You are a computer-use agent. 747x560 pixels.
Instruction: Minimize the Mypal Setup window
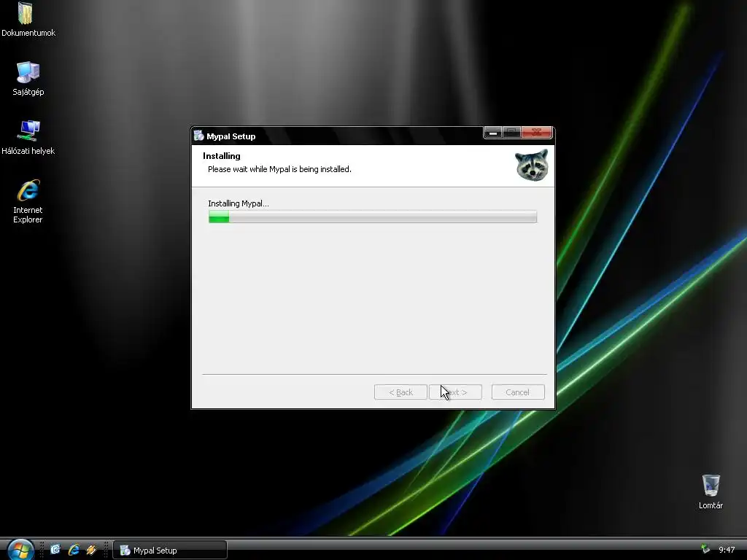click(493, 133)
